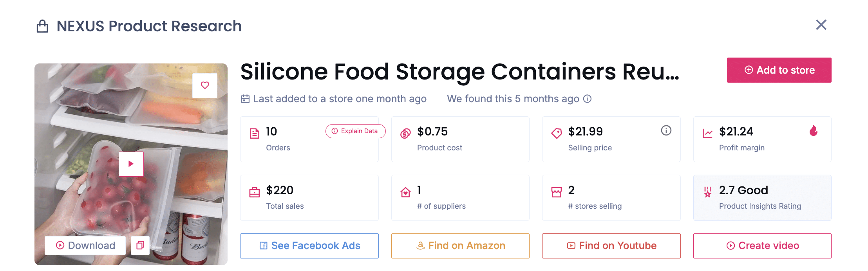Image resolution: width=868 pixels, height=271 pixels.
Task: Download the product video
Action: click(85, 246)
